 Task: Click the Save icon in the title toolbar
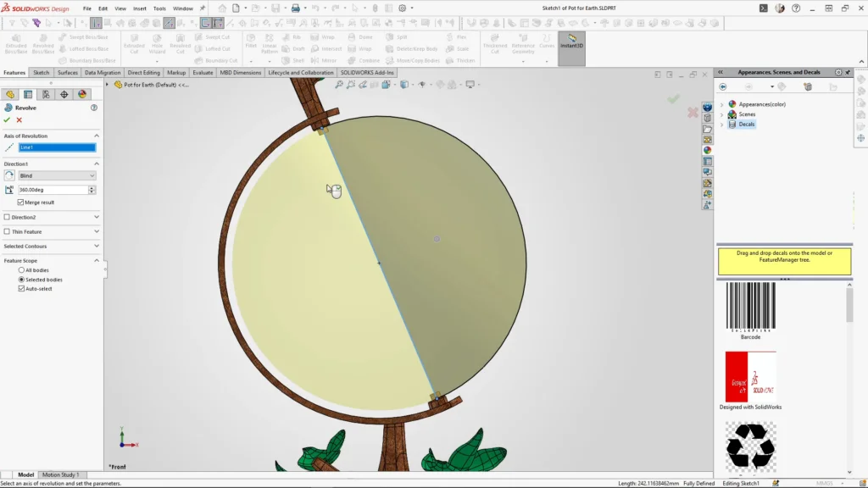(x=275, y=8)
